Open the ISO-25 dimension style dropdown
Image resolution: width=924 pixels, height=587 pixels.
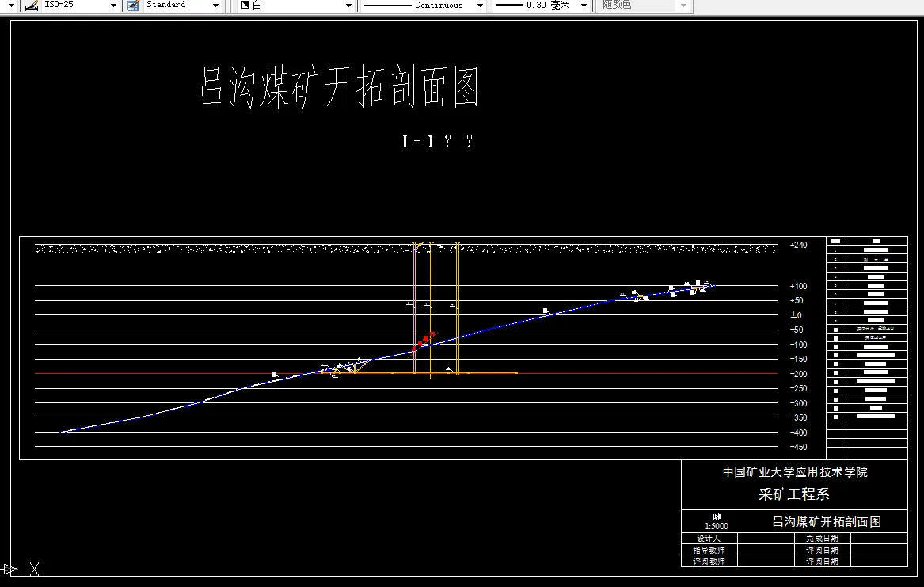(113, 6)
